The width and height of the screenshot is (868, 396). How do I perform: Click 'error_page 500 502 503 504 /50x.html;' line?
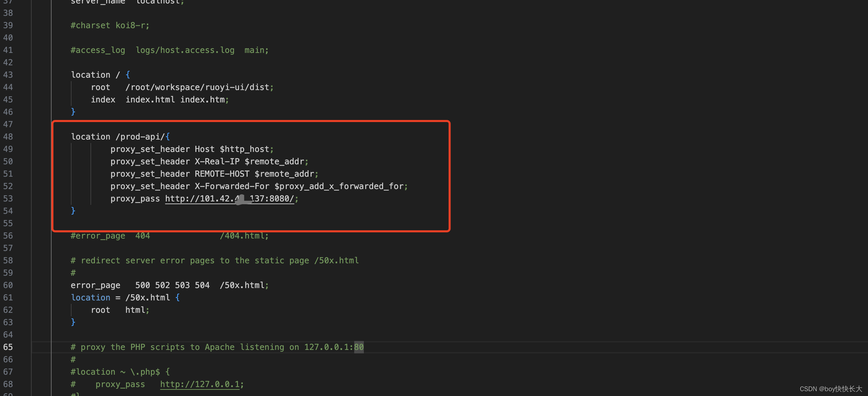(170, 285)
